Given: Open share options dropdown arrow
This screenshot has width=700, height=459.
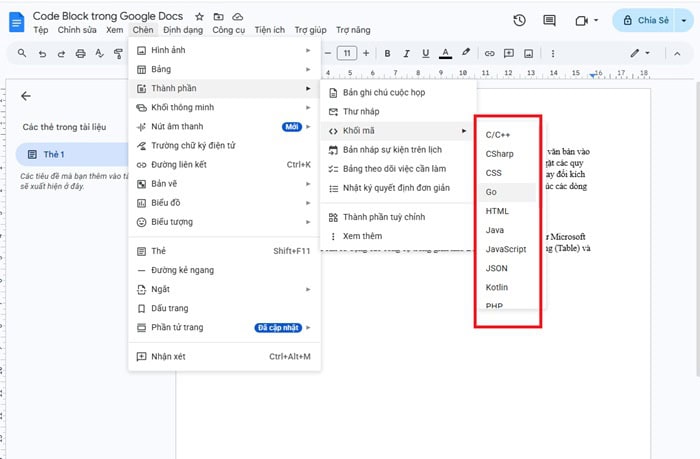Looking at the screenshot, I should (x=684, y=20).
